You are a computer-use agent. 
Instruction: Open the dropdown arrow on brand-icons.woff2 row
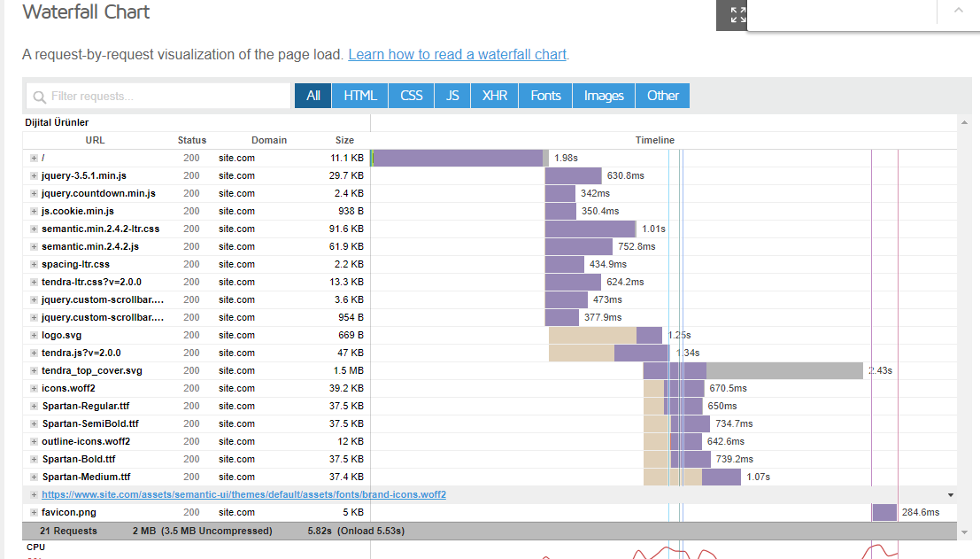pyautogui.click(x=951, y=495)
